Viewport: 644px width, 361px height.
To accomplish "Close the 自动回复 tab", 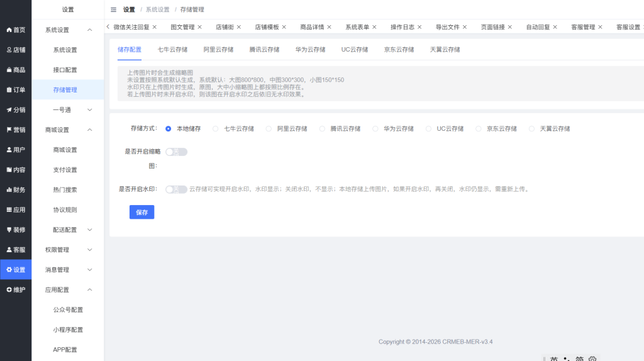I will [555, 27].
